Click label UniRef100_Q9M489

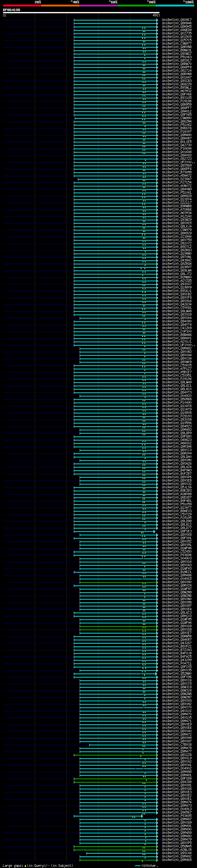[x=177, y=833]
